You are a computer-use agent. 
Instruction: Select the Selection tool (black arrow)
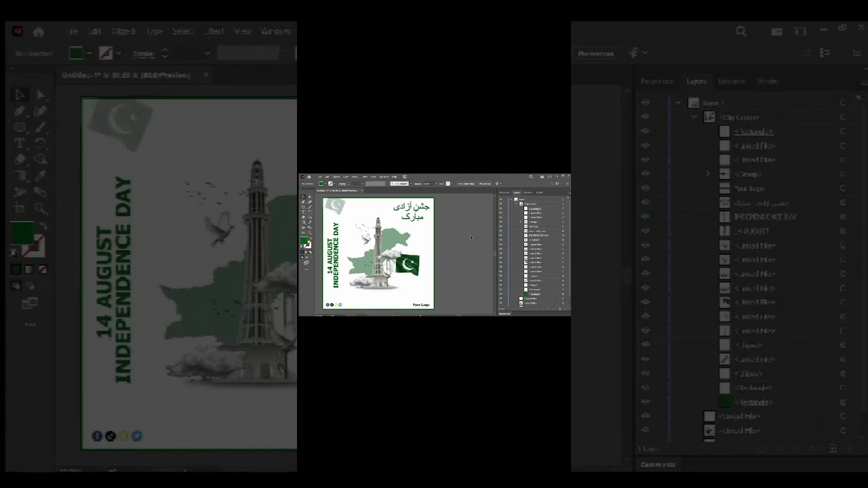tap(20, 95)
